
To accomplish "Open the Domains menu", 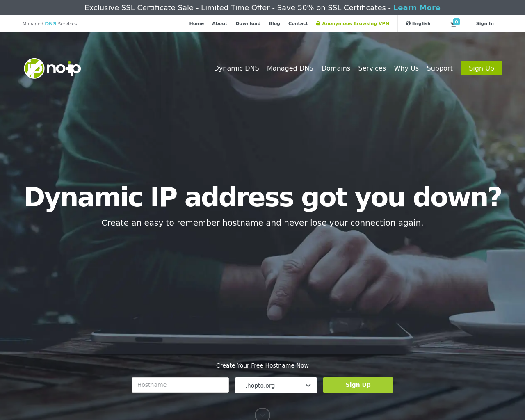I will [336, 68].
